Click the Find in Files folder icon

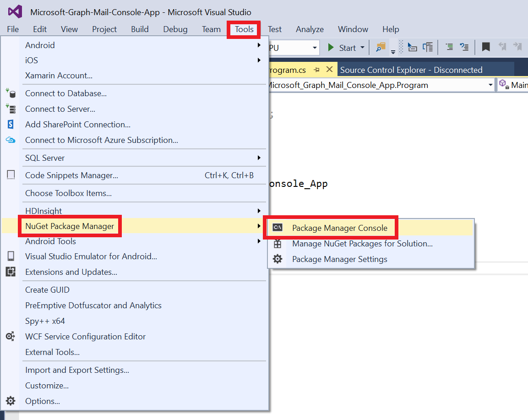(x=381, y=47)
